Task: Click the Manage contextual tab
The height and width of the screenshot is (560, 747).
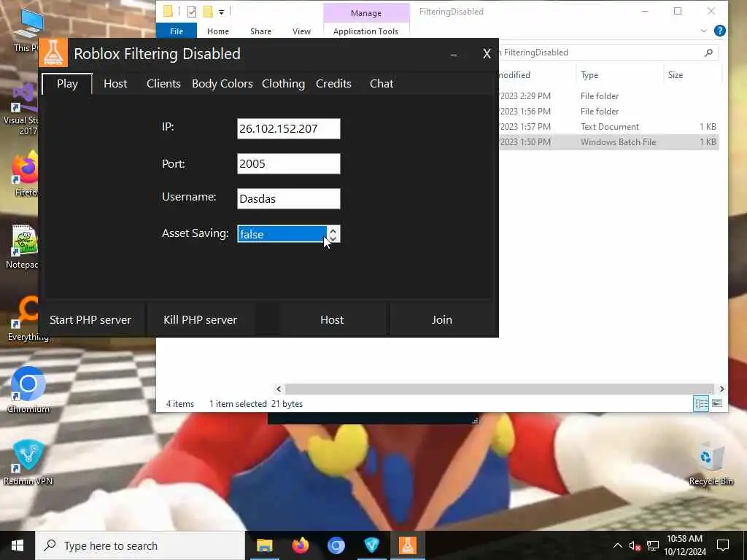Action: point(366,13)
